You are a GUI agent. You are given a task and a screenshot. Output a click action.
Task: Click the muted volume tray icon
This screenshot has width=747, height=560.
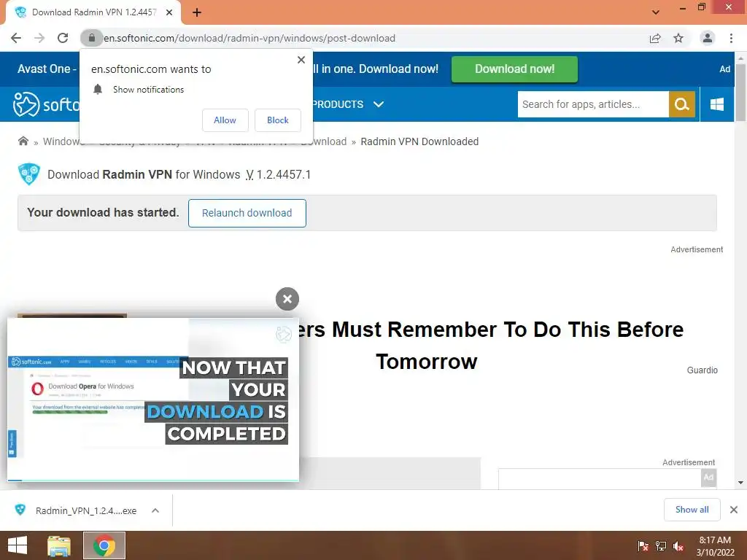tap(678, 546)
